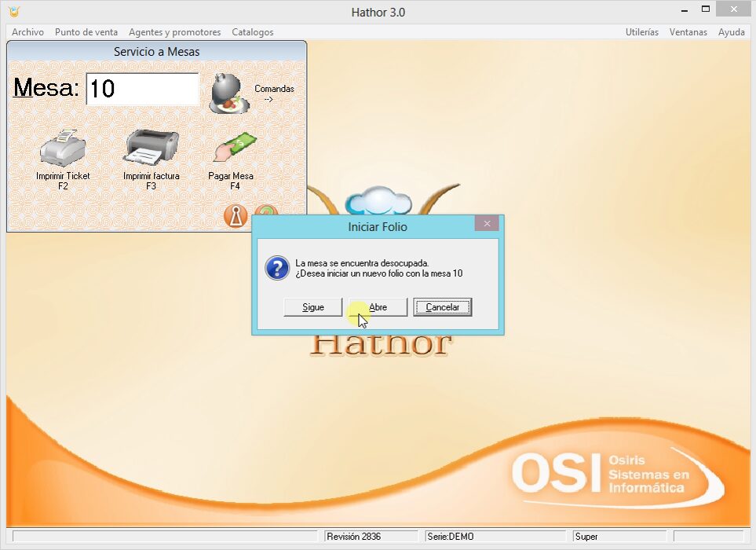Minimize the Hathor 3.0 window
Image resolution: width=756 pixels, height=550 pixels.
(685, 9)
